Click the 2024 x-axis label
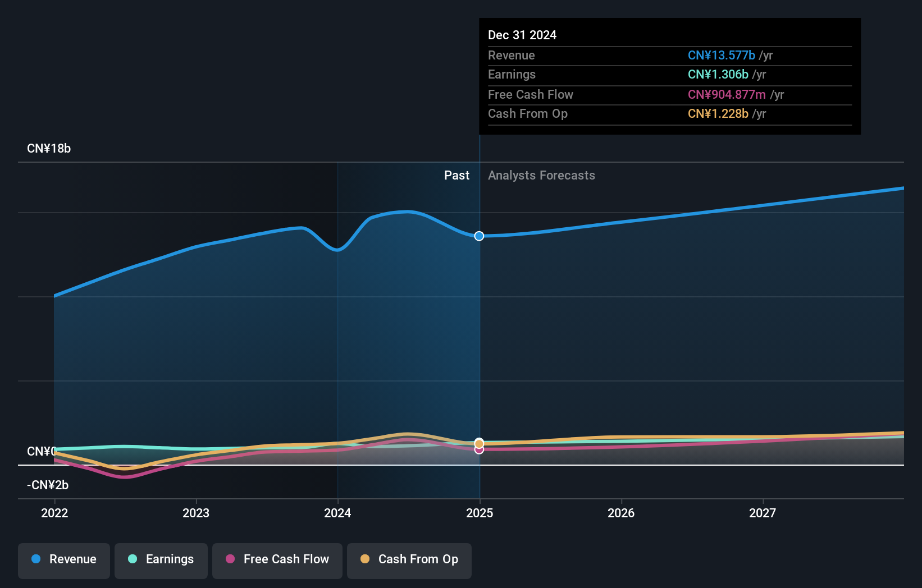Viewport: 922px width, 588px height. 337,513
